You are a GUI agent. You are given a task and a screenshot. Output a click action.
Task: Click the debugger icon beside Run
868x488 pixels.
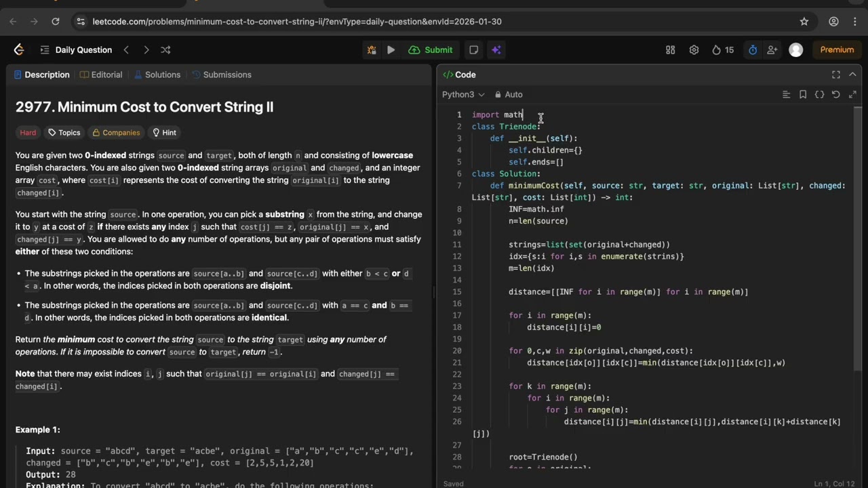pos(371,49)
